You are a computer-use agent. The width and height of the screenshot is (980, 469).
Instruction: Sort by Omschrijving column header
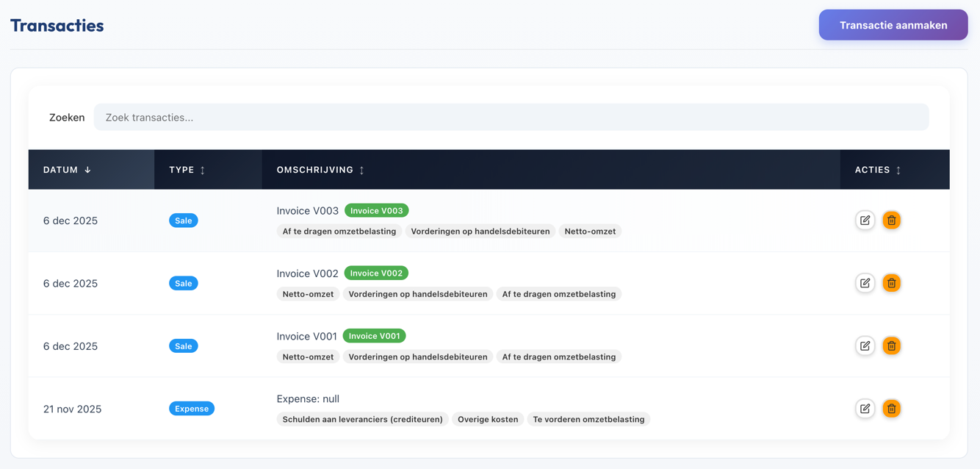[320, 170]
